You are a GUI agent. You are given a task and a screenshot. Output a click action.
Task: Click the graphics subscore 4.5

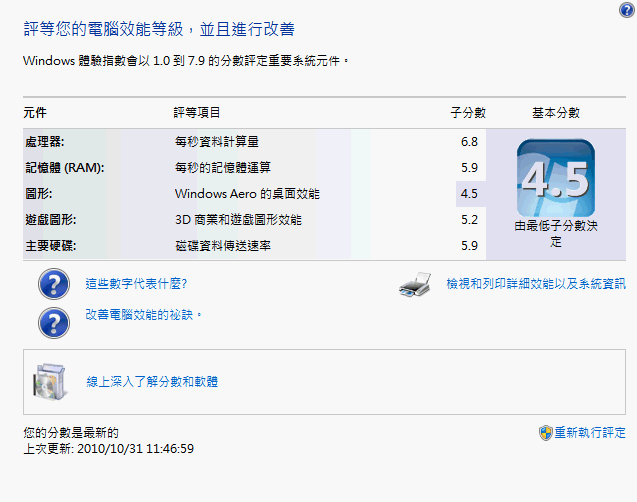[469, 194]
